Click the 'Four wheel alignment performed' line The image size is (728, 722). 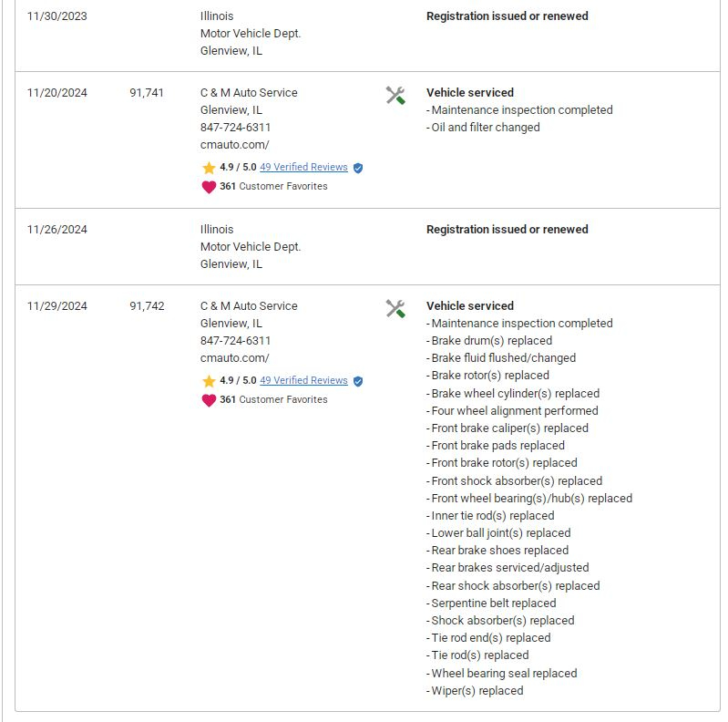click(514, 411)
